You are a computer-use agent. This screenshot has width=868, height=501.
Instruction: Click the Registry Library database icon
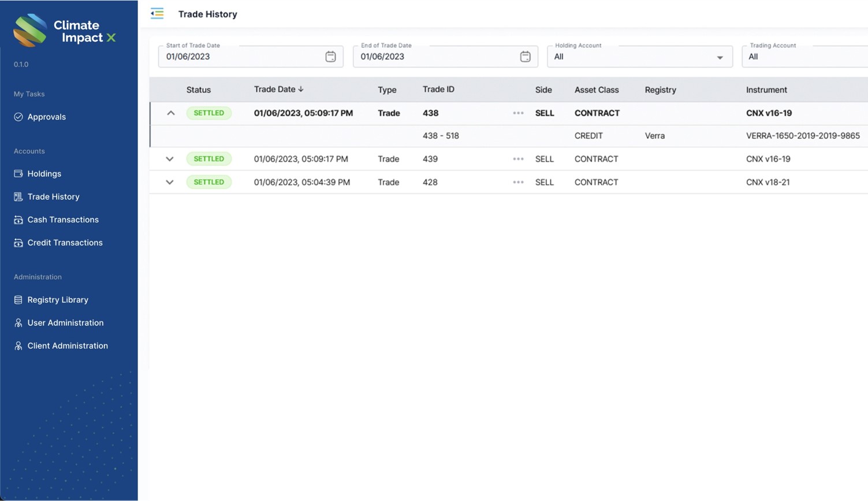click(18, 300)
